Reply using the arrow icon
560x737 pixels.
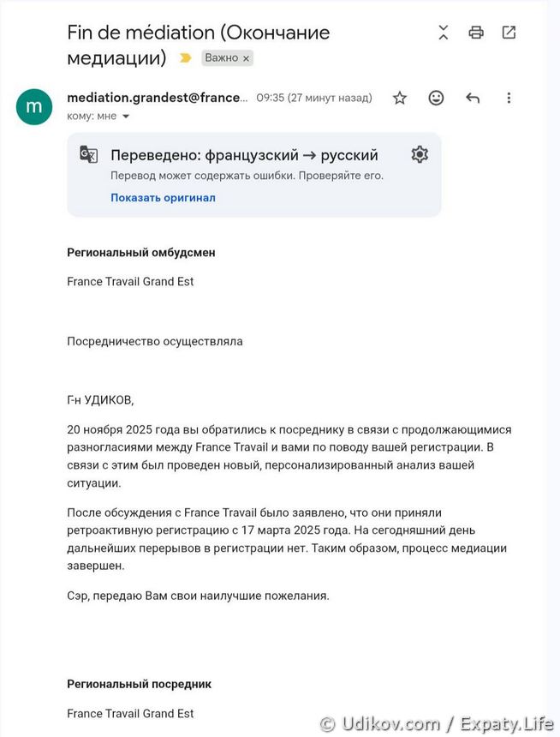(x=473, y=98)
